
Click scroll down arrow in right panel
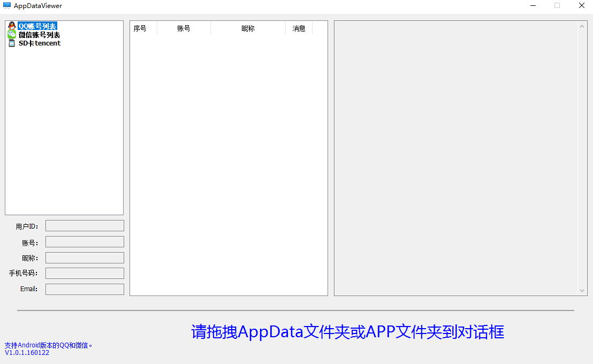point(582,291)
